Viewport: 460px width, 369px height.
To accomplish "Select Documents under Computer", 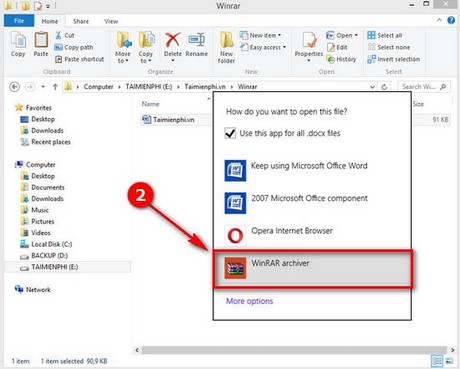I will point(42,187).
